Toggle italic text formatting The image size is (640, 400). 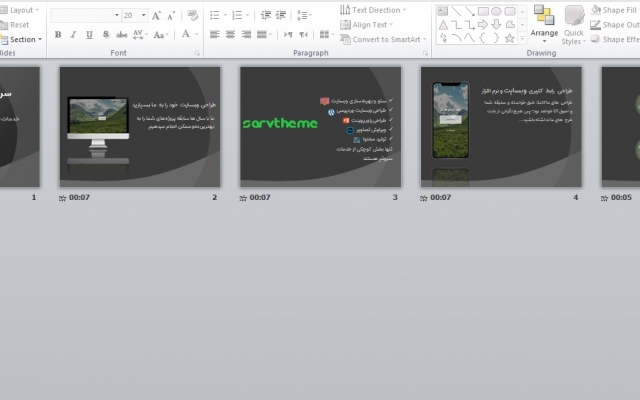click(x=74, y=34)
